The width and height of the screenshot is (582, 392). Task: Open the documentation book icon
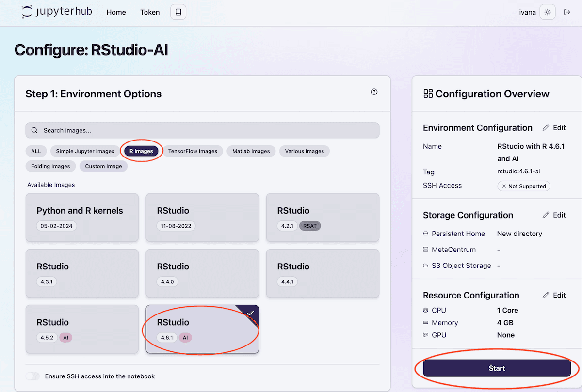178,12
